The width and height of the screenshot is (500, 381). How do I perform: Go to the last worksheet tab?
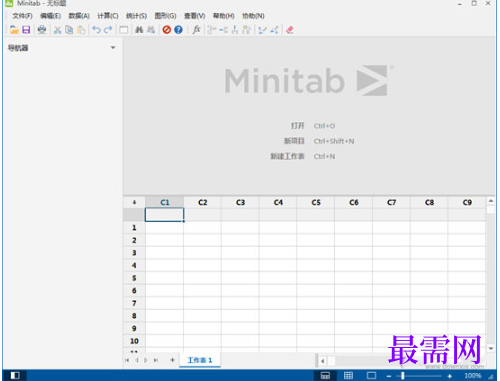156,360
